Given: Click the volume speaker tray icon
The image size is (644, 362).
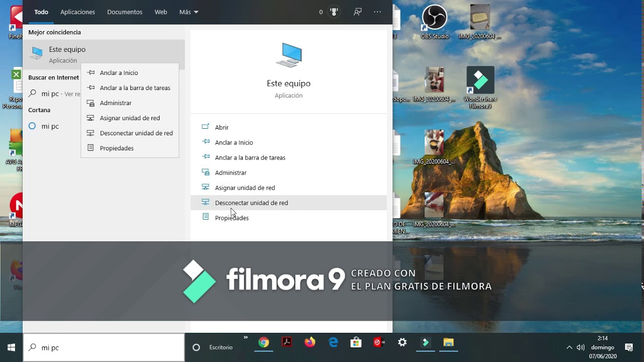Looking at the screenshot, I should point(581,347).
